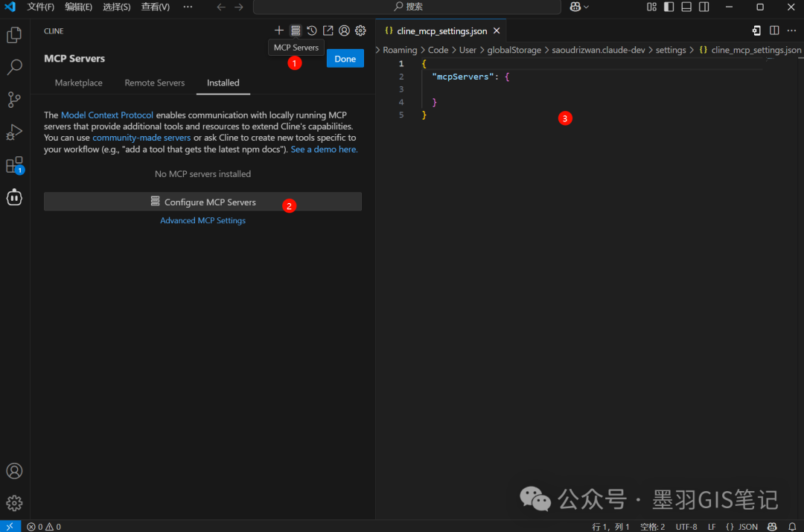Expand the overflow menu in menu bar

point(188,7)
